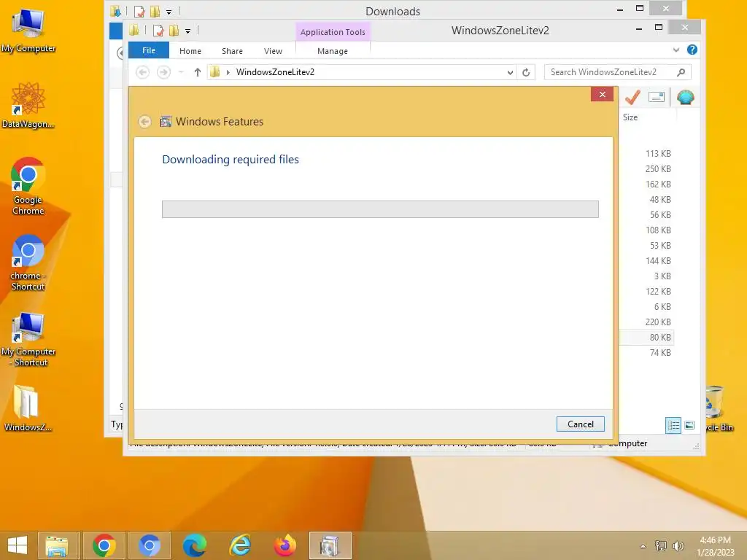Image resolution: width=747 pixels, height=560 pixels.
Task: Click Properties icon in quick access toolbar
Action: (x=158, y=31)
